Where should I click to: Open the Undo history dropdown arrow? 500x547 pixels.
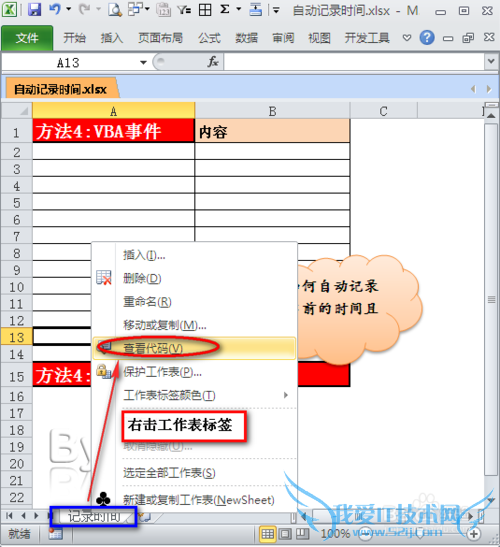68,9
